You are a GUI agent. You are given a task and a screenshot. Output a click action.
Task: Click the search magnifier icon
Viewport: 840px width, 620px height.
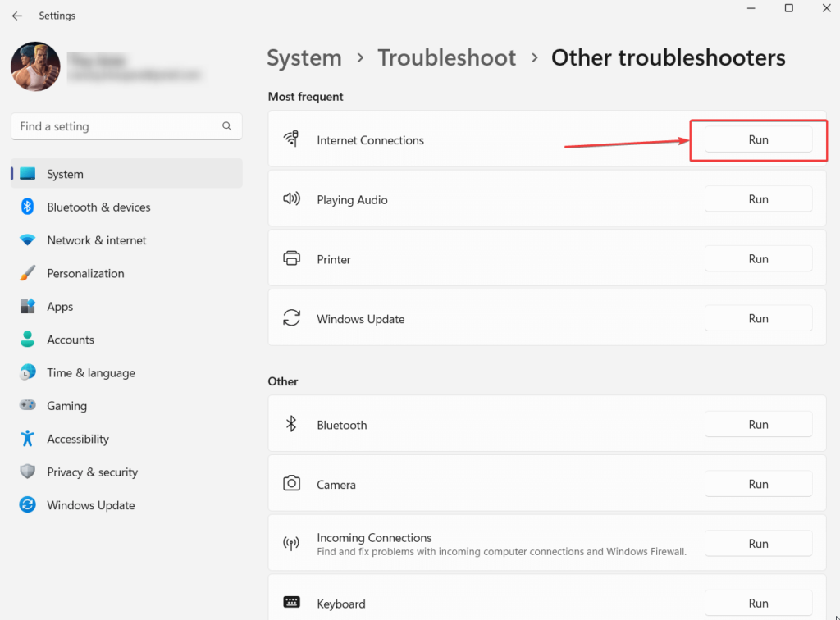(227, 126)
